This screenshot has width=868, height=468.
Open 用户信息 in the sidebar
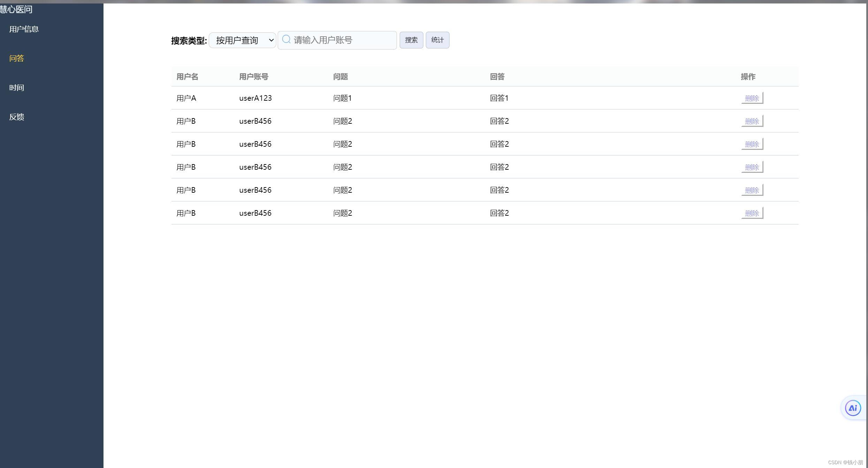pos(24,29)
